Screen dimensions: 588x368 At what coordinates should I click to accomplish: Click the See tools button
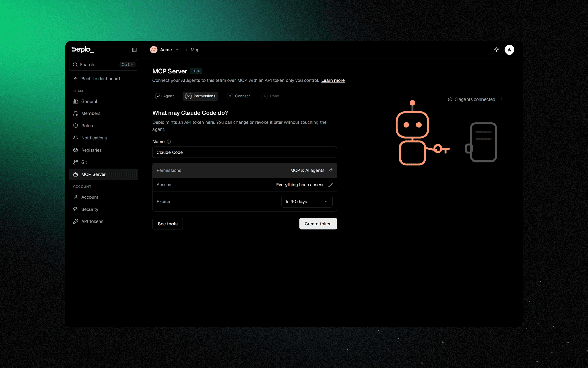pos(168,224)
